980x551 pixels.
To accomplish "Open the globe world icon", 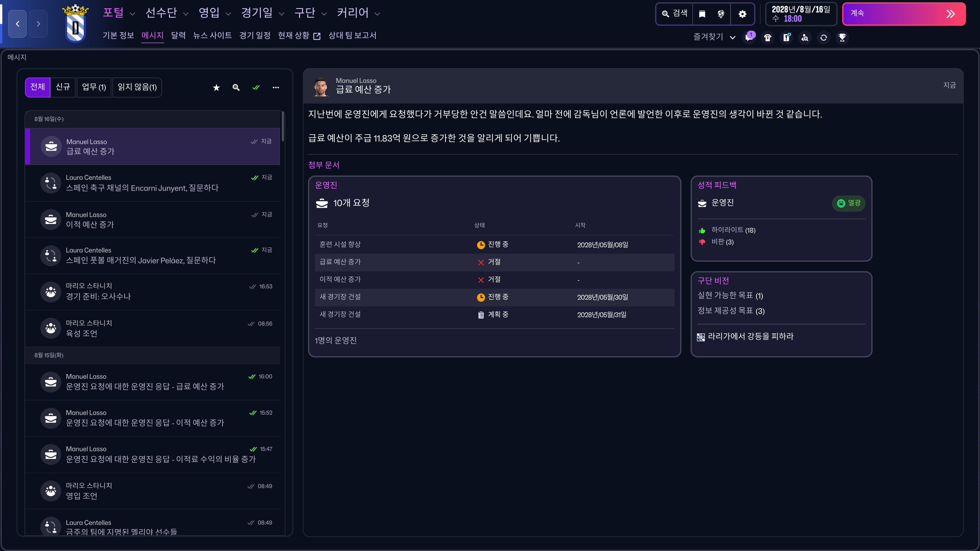I will [721, 14].
